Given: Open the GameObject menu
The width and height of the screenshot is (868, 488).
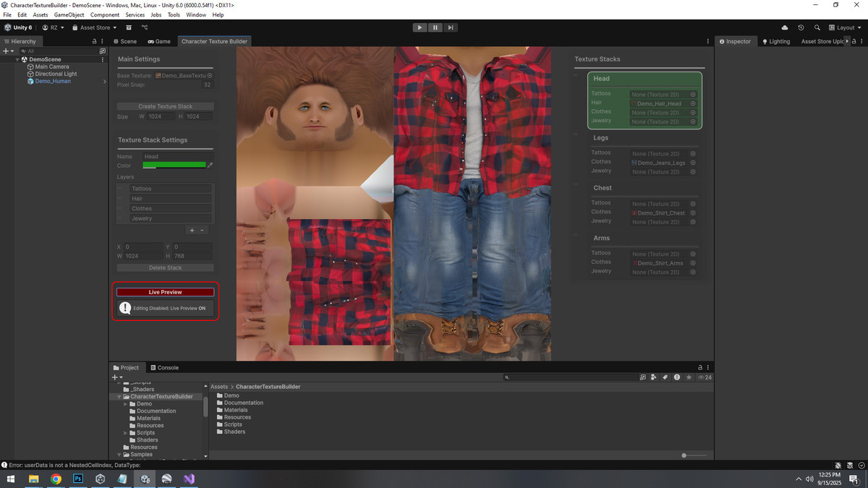Looking at the screenshot, I should pos(69,14).
